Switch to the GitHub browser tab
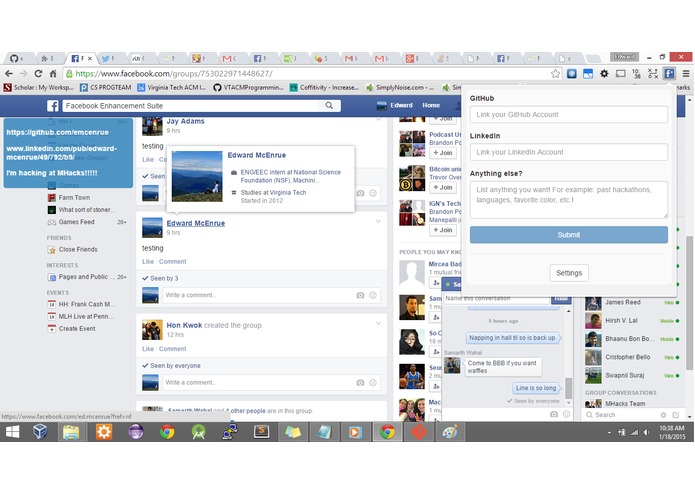 (17, 58)
